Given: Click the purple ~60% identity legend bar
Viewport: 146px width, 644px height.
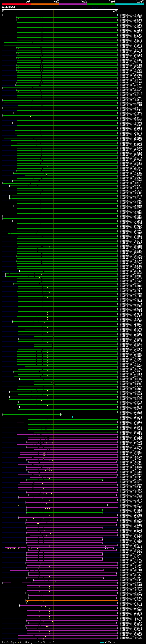Looking at the screenshot, I should point(73,4).
